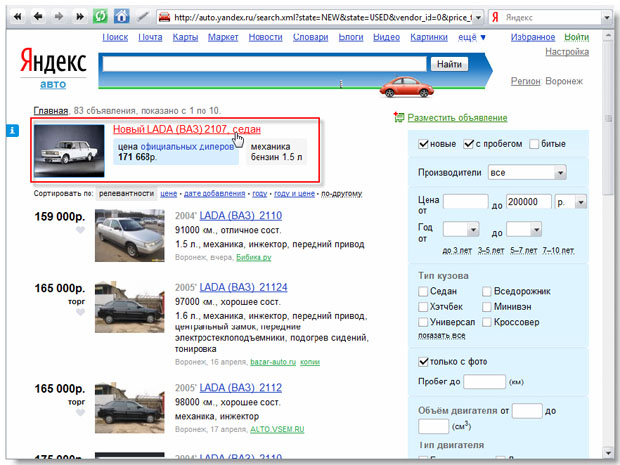This screenshot has width=620, height=465.
Task: Click the Войти login link
Action: coord(577,37)
